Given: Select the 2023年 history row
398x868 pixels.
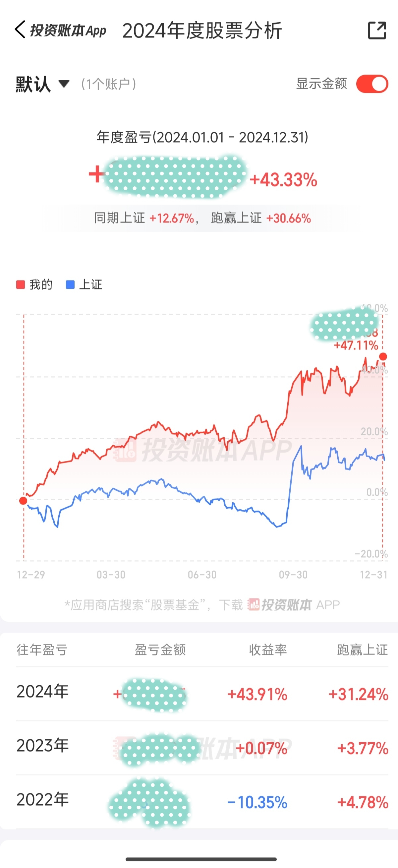Looking at the screenshot, I should pyautogui.click(x=202, y=748).
